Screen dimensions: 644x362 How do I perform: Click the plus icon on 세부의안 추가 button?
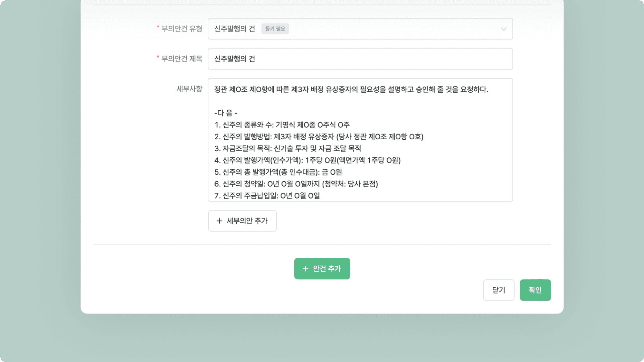219,221
